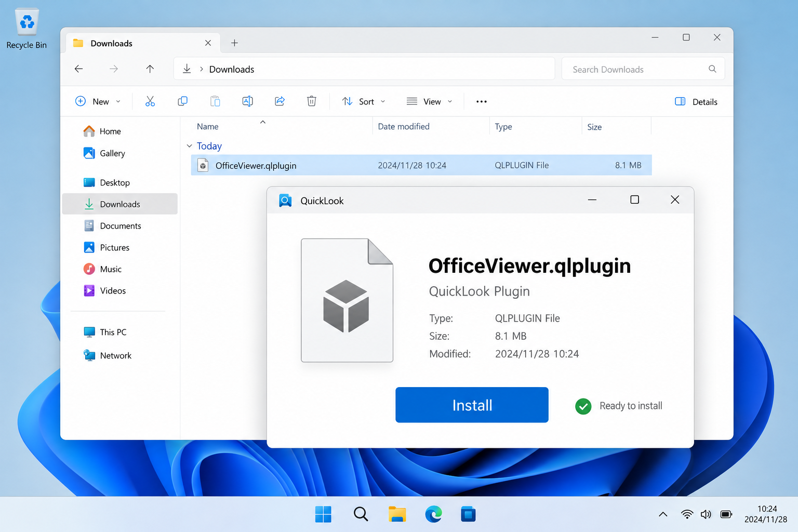Go up one folder level arrow
798x532 pixels.
[150, 69]
